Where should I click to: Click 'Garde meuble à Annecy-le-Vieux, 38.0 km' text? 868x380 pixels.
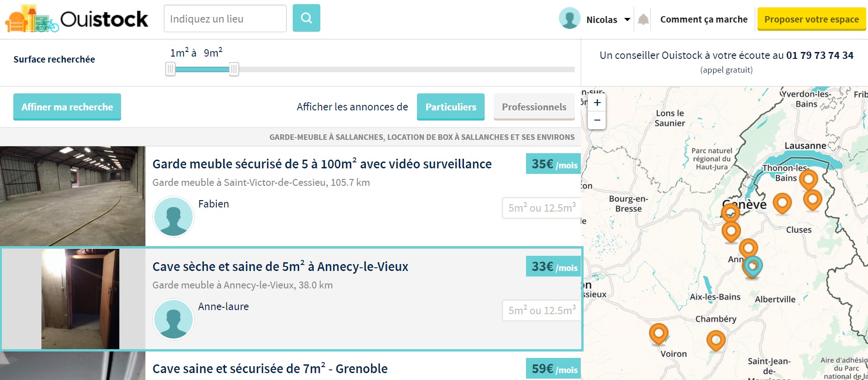[243, 285]
